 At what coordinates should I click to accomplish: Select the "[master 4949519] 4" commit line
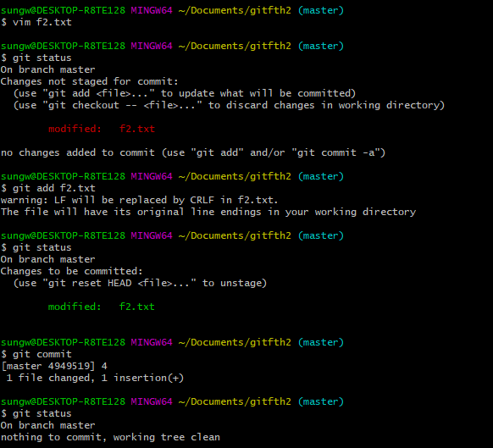54,366
